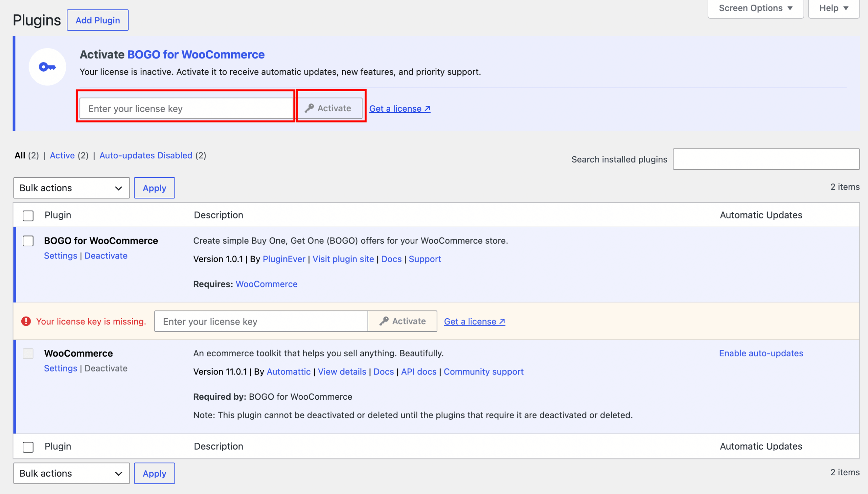Click Activate button in the license missing row
This screenshot has width=868, height=494.
tap(402, 321)
